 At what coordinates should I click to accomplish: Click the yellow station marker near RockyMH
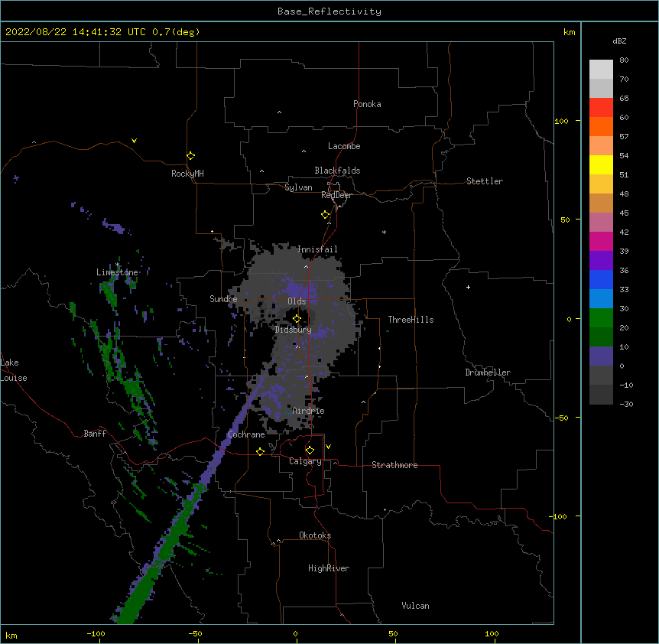point(190,156)
